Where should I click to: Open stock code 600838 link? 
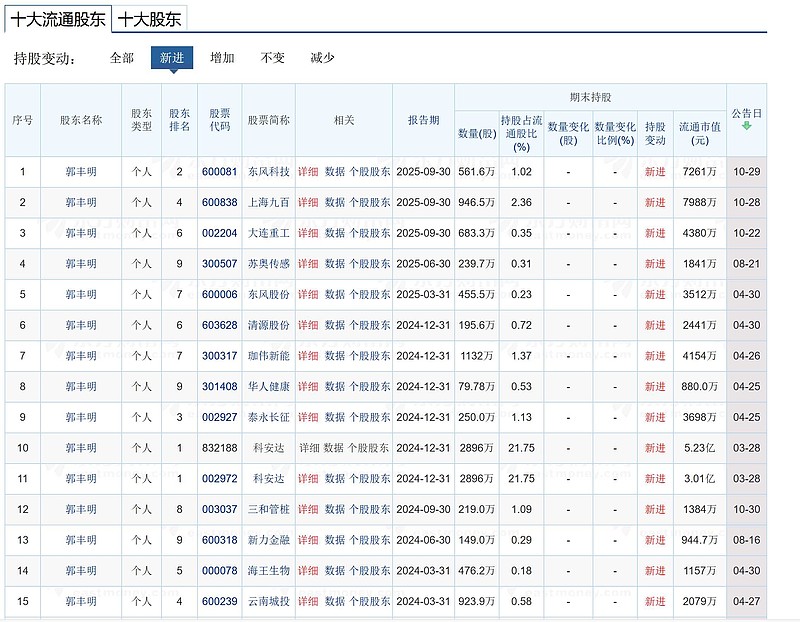(x=219, y=203)
